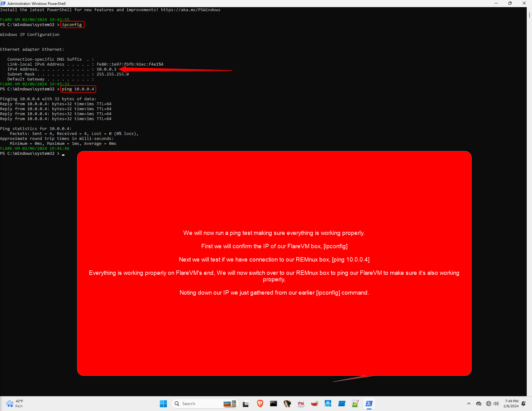Toggle Do Not Disturb via the bell icon
The width and height of the screenshot is (532, 411).
pyautogui.click(x=523, y=404)
